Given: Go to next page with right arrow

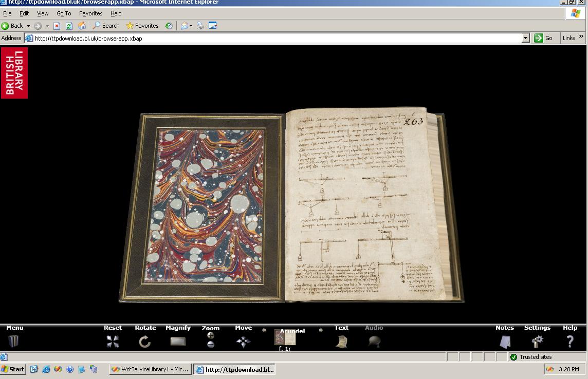Looking at the screenshot, I should pos(321,330).
